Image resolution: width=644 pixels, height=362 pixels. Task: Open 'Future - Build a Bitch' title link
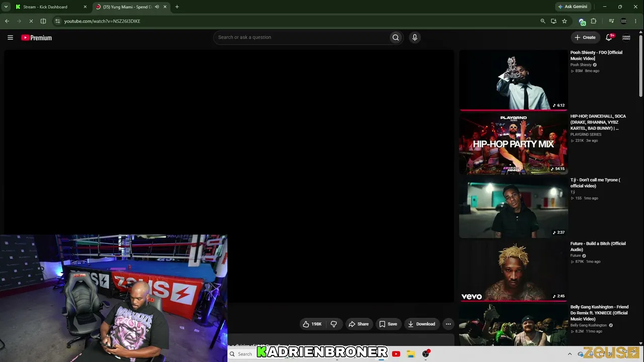[x=598, y=246]
